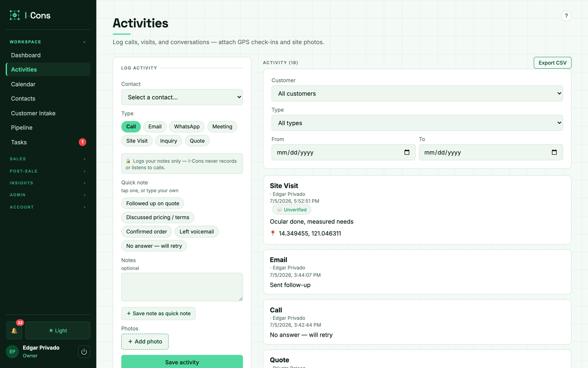This screenshot has height=368, width=588.
Task: Open the All customers filter dropdown
Action: (417, 93)
